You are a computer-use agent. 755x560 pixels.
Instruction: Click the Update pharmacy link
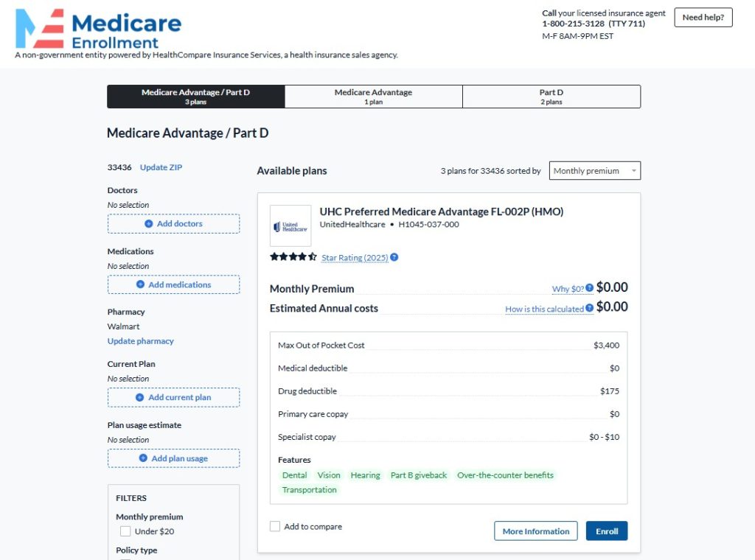tap(141, 341)
